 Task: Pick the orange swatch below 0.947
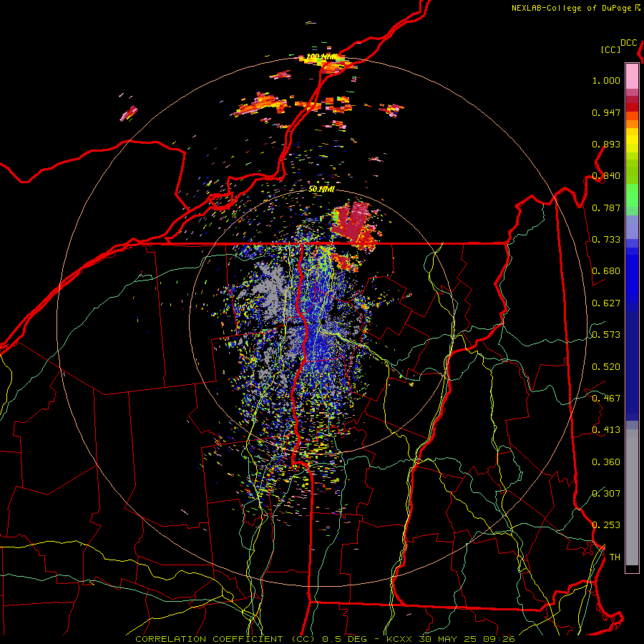tap(632, 124)
